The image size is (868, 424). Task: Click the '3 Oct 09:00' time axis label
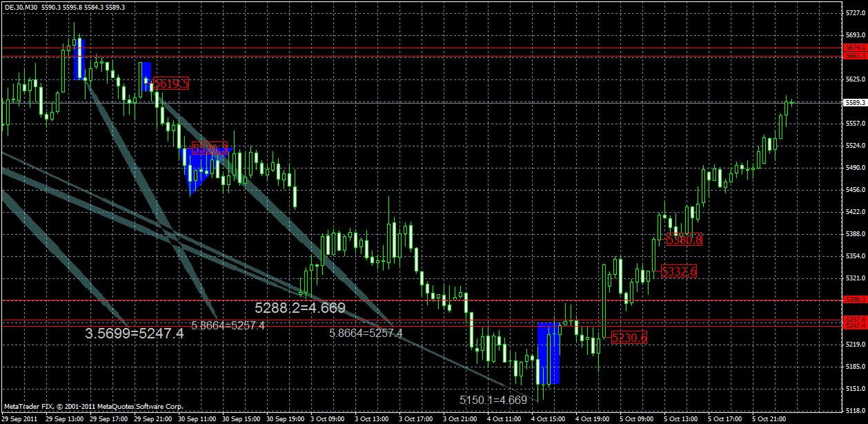coord(328,419)
